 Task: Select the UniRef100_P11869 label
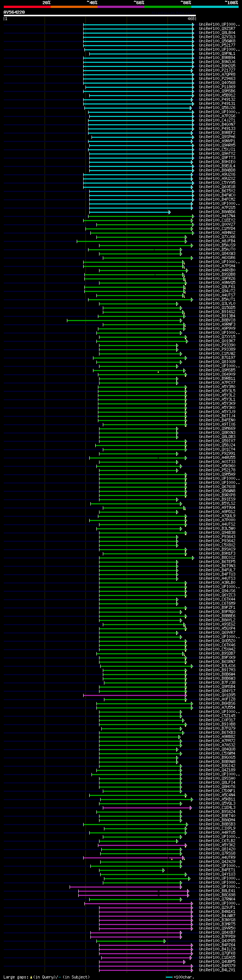(217, 87)
